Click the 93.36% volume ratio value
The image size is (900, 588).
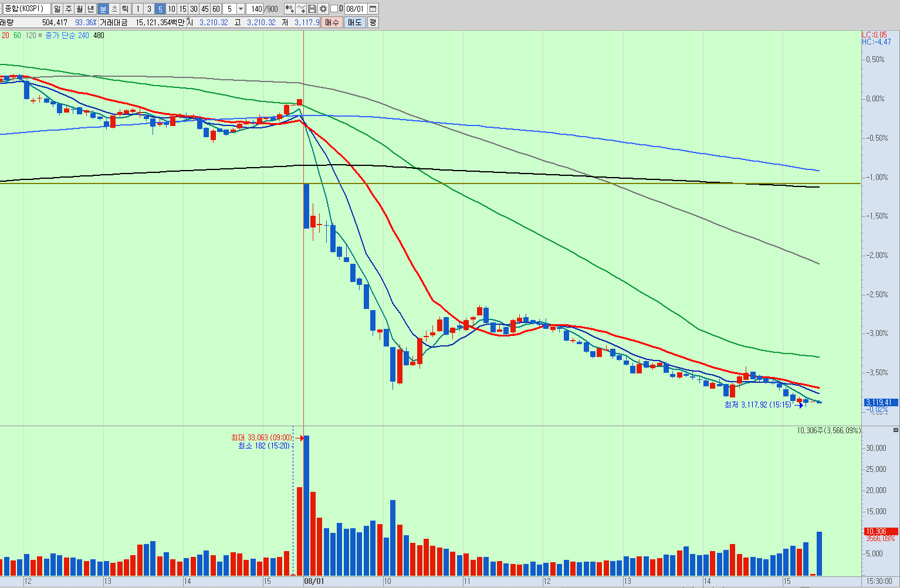(x=86, y=22)
